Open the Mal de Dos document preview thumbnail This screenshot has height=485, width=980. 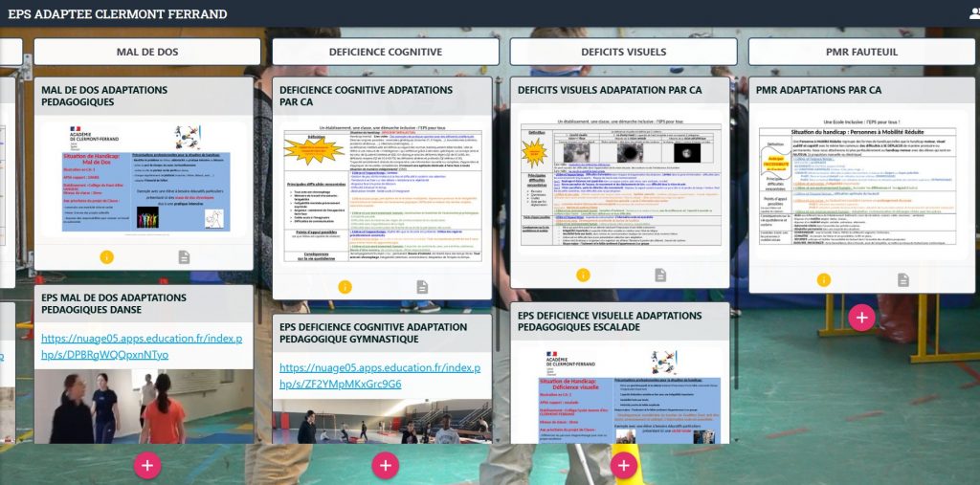click(x=144, y=179)
